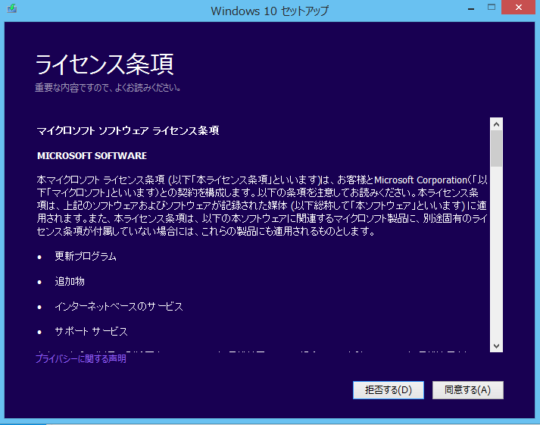
Task: Click the license text scrollbar down arrow
Action: pos(496,346)
